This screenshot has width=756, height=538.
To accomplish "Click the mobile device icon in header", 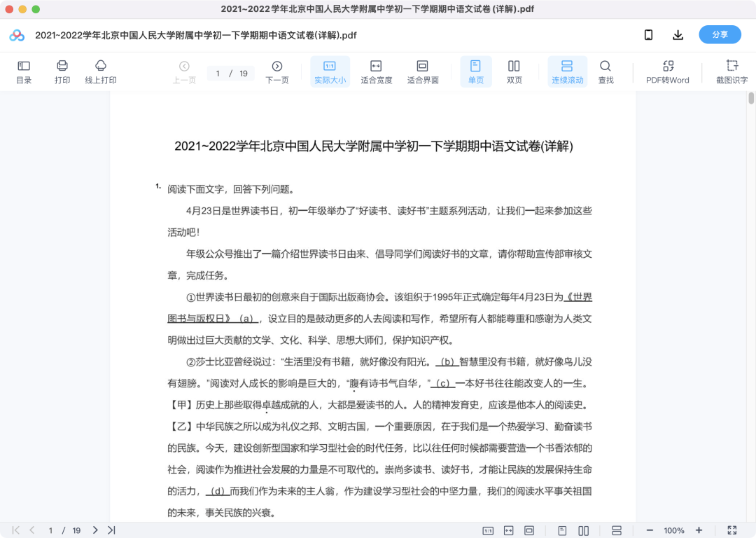I will (x=648, y=35).
